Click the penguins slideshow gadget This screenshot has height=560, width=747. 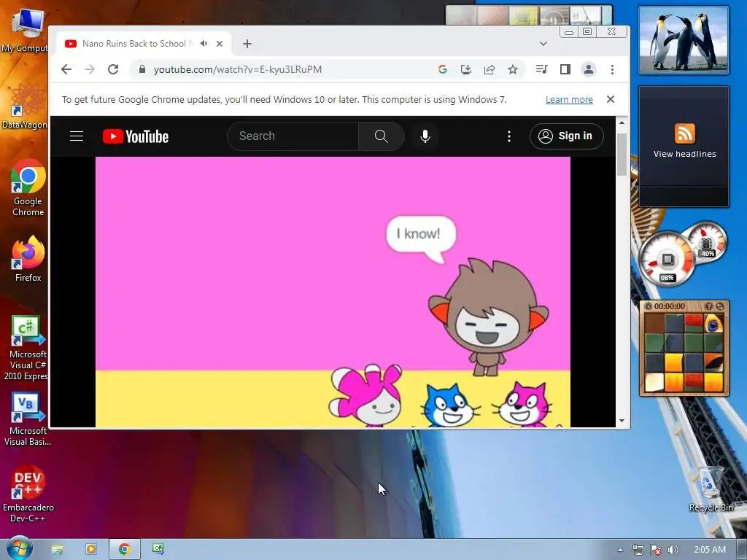[684, 40]
